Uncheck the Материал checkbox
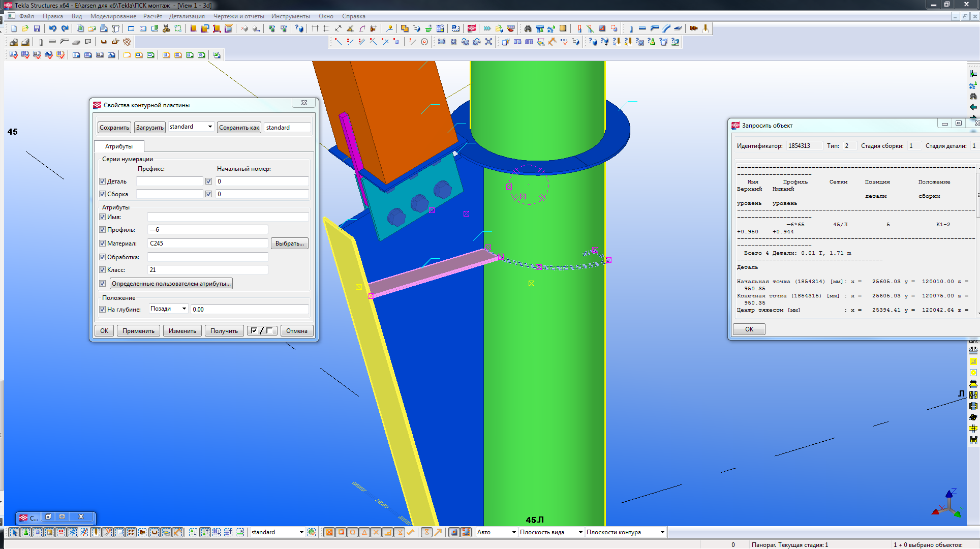The height and width of the screenshot is (549, 980). tap(102, 243)
